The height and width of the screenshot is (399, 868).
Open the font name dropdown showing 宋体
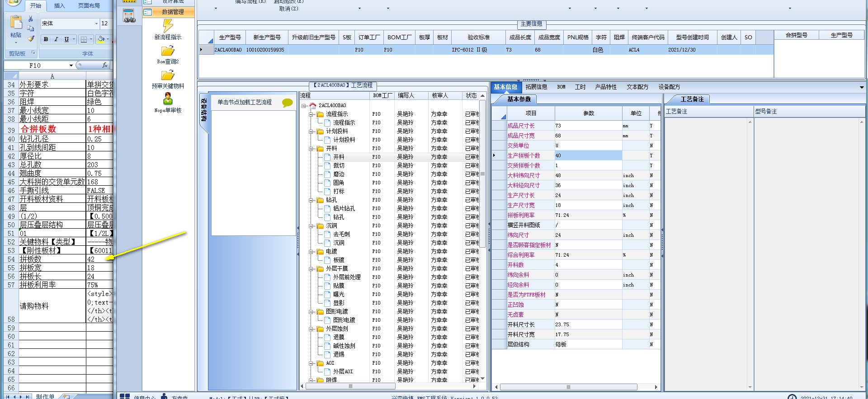point(96,23)
